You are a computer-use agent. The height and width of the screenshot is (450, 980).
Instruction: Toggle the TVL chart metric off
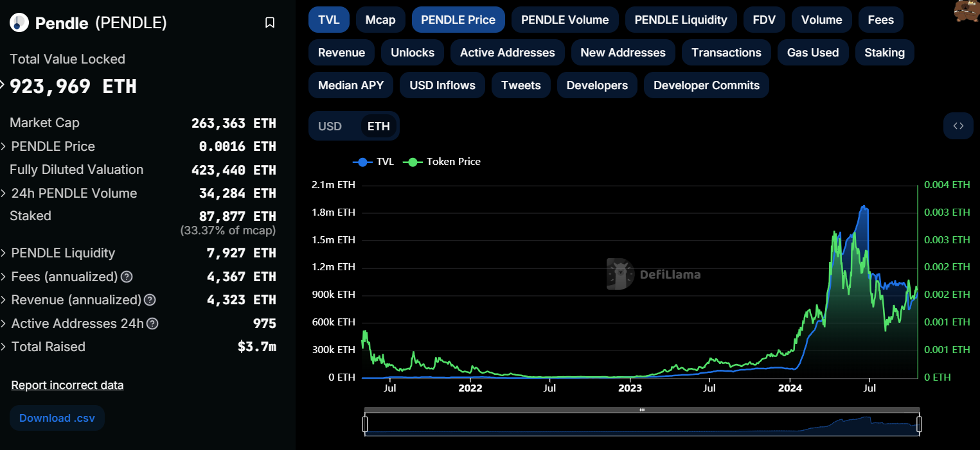329,20
